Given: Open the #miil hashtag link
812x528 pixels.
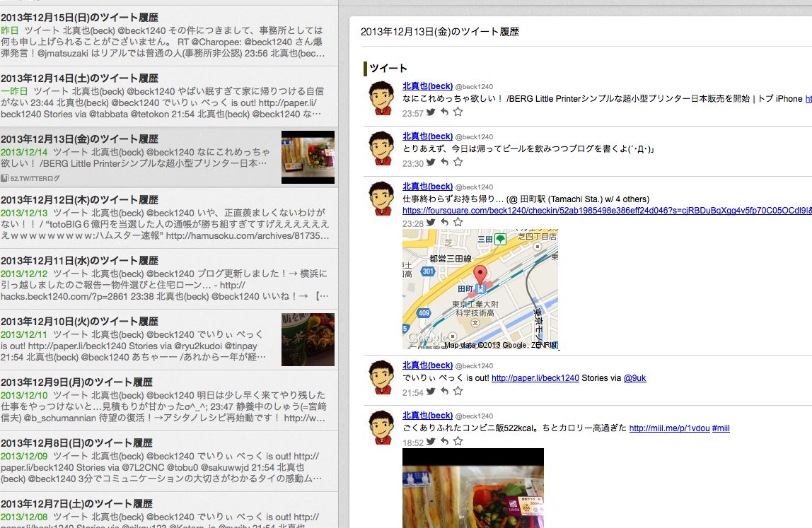Looking at the screenshot, I should tap(721, 428).
